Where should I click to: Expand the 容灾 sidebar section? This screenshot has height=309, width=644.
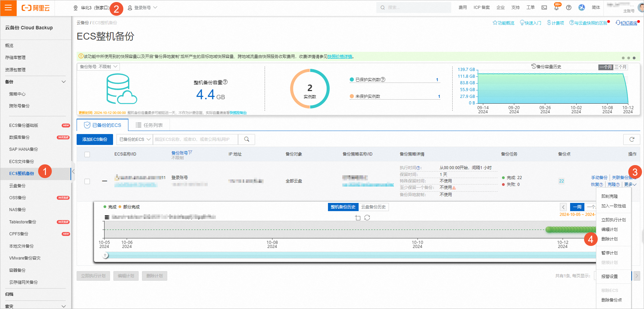pyautogui.click(x=63, y=306)
